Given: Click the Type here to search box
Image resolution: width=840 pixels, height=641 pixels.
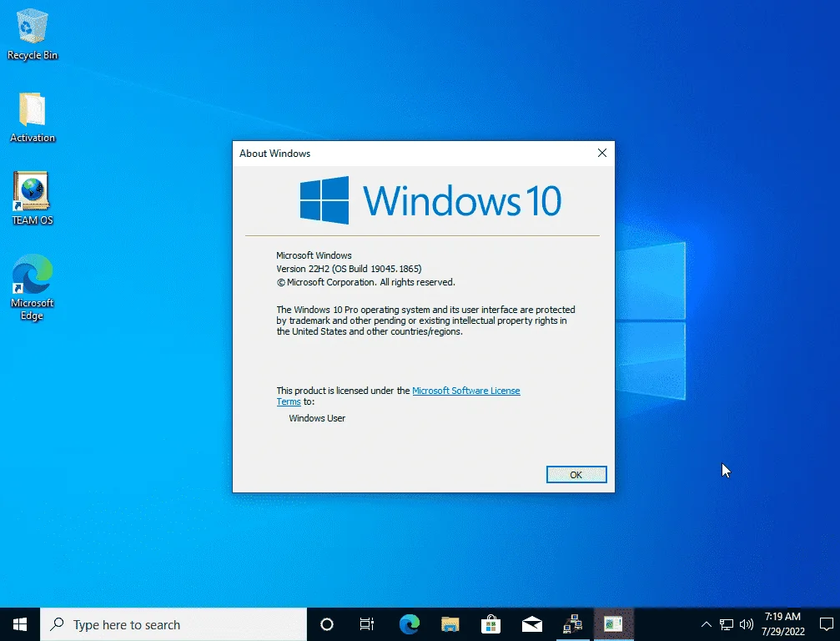Looking at the screenshot, I should [x=174, y=624].
